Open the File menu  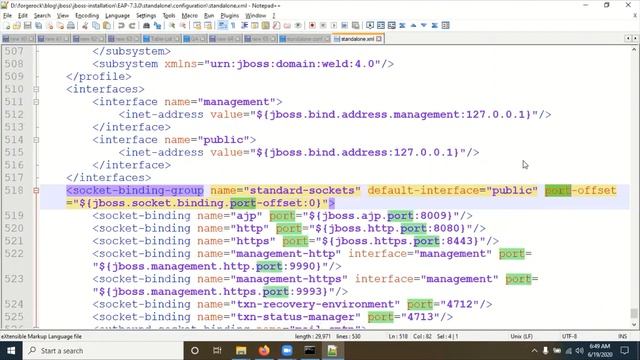(x=7, y=16)
